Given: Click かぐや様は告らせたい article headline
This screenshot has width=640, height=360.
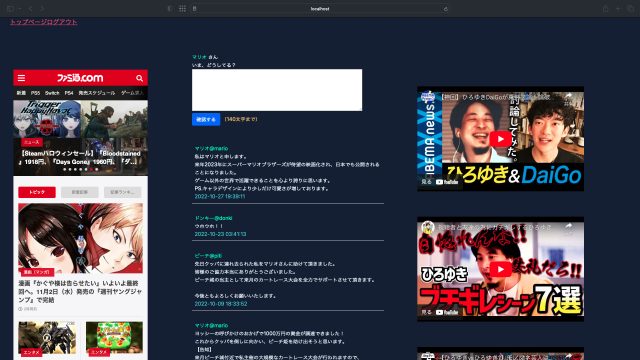Looking at the screenshot, I should click(x=80, y=291).
